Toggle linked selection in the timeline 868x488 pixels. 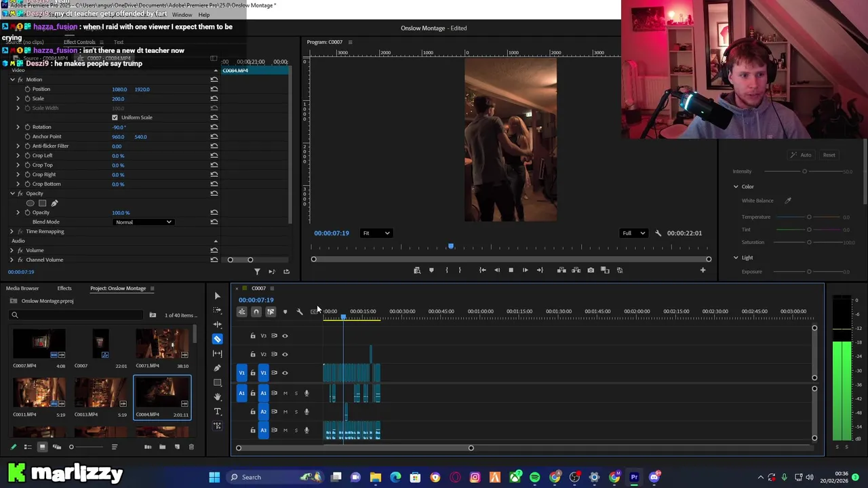click(x=270, y=312)
